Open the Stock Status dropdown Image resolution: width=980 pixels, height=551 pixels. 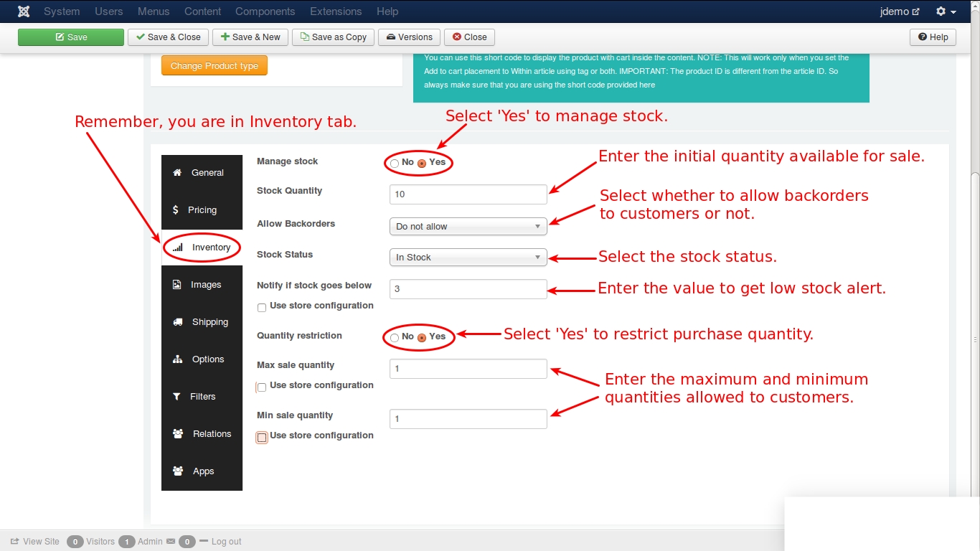click(x=468, y=257)
